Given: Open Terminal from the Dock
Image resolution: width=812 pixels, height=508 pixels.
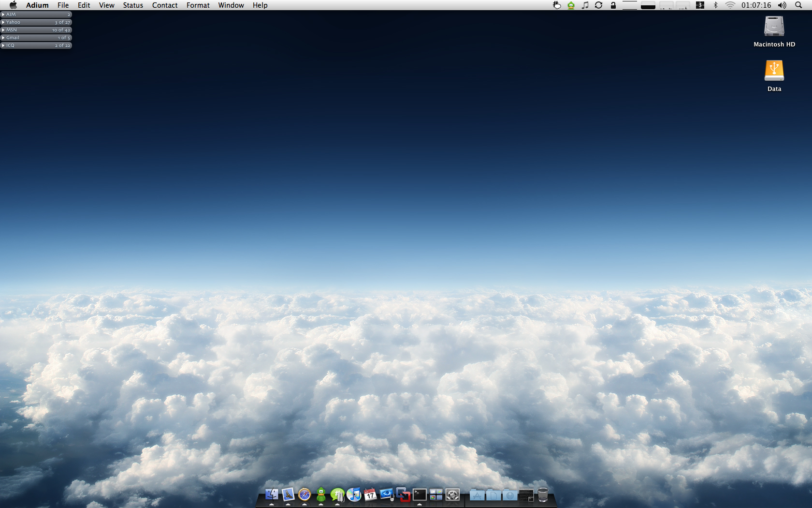Looking at the screenshot, I should (x=420, y=494).
